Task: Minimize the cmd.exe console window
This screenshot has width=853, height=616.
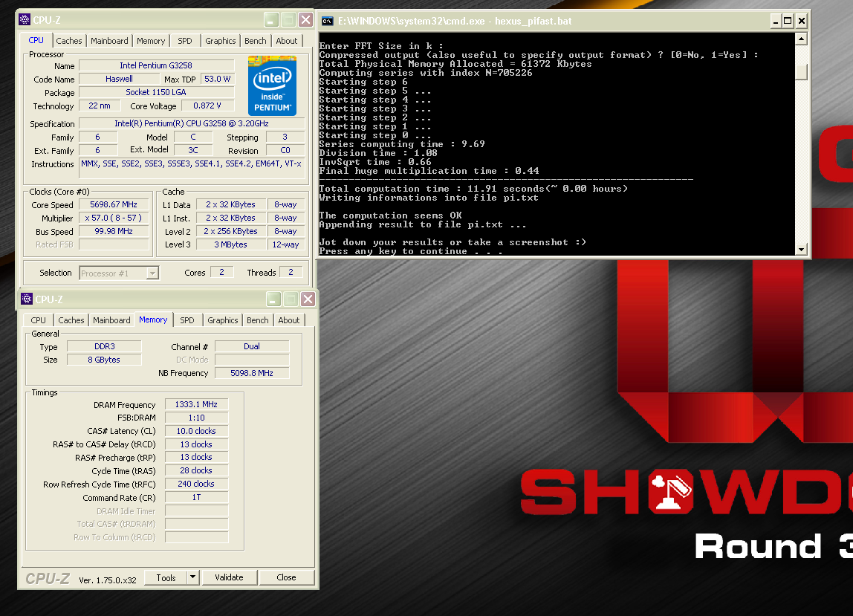Action: (x=776, y=22)
